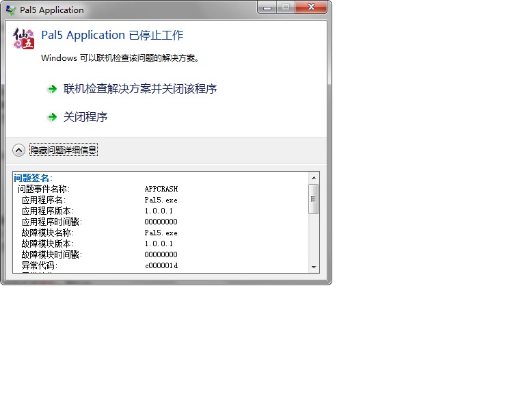Click the Pal5 game logo icon

click(x=23, y=38)
